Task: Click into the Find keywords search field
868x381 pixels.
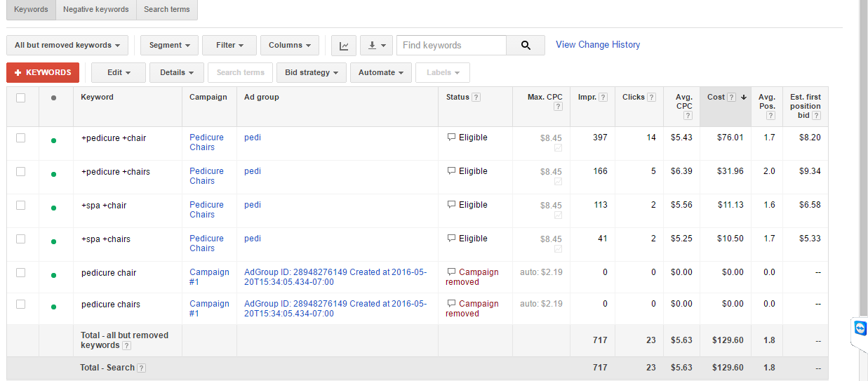Action: coord(451,46)
